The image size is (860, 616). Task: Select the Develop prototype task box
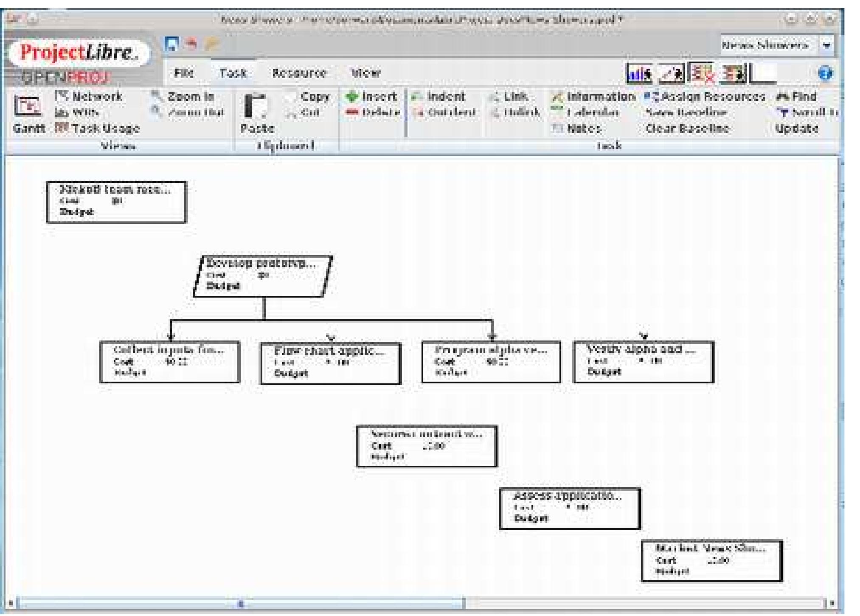click(x=263, y=276)
